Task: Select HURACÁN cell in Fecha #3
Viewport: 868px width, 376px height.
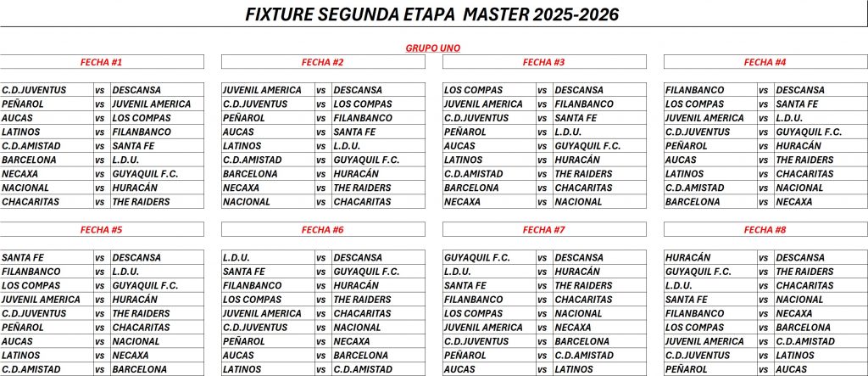Action: point(599,160)
